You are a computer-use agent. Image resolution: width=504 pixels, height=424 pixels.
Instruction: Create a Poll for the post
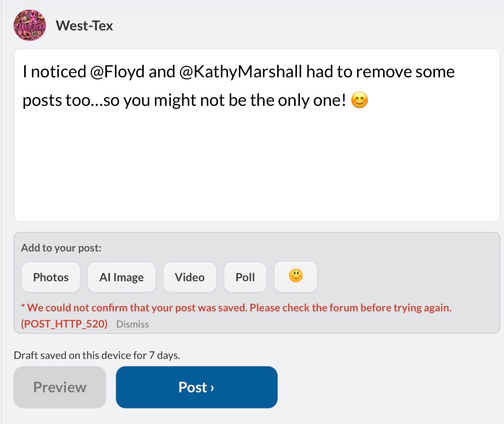245,277
